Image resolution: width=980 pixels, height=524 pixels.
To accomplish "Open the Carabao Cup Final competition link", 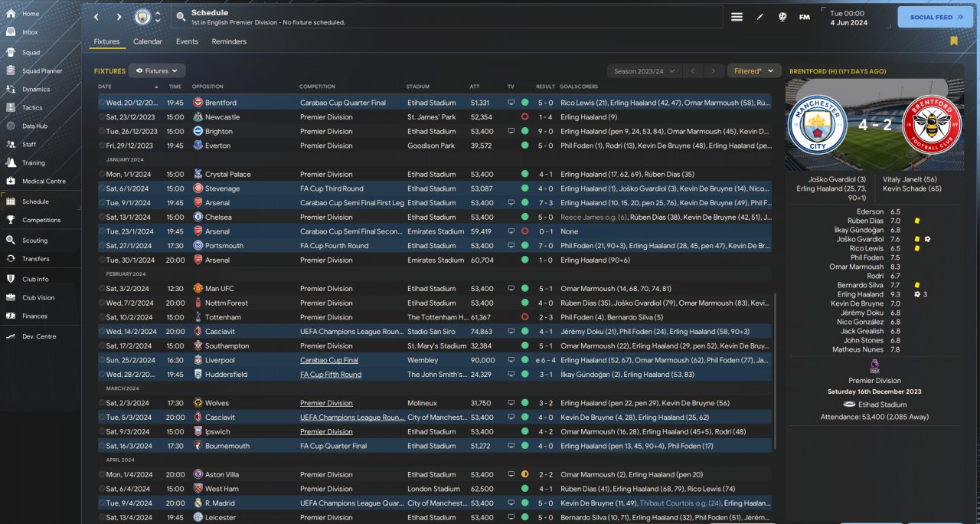I will click(x=328, y=360).
